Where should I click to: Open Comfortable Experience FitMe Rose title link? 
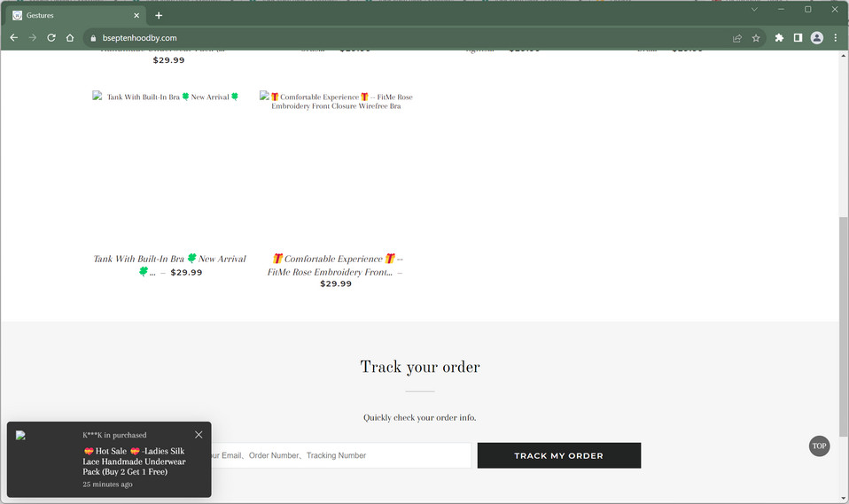click(x=336, y=265)
